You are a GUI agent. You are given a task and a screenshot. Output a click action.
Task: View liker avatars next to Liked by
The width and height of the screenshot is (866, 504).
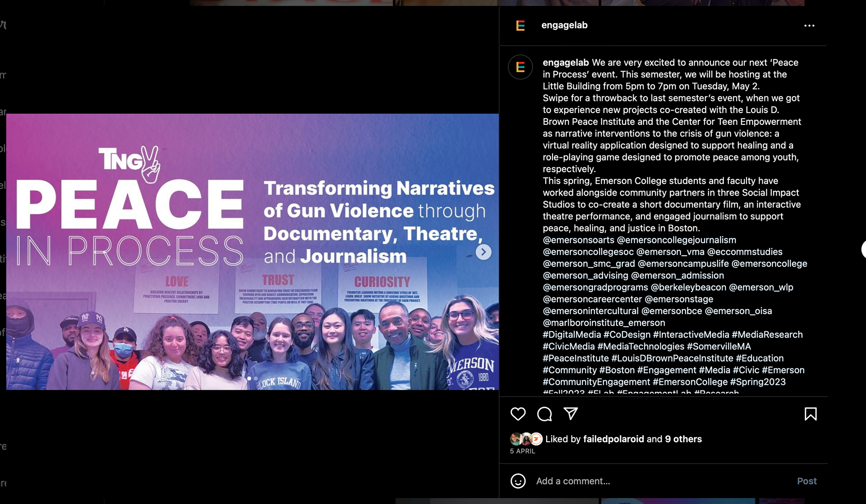tap(526, 439)
